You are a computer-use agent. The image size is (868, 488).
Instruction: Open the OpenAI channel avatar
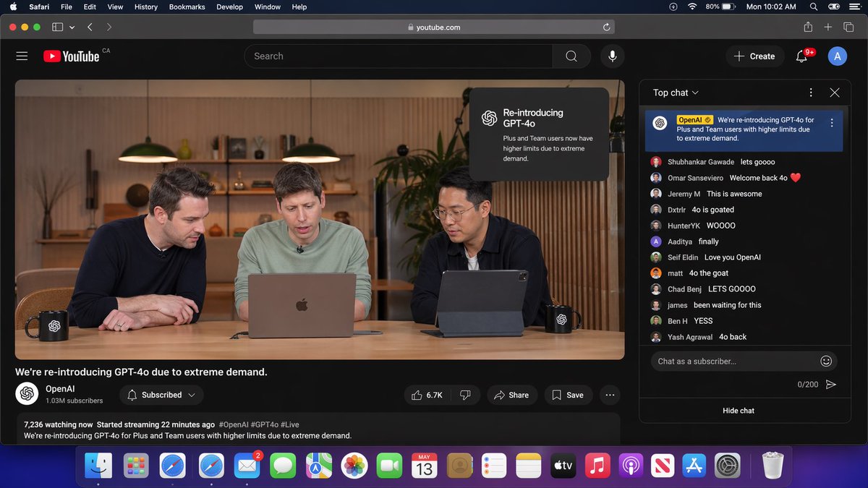click(27, 393)
